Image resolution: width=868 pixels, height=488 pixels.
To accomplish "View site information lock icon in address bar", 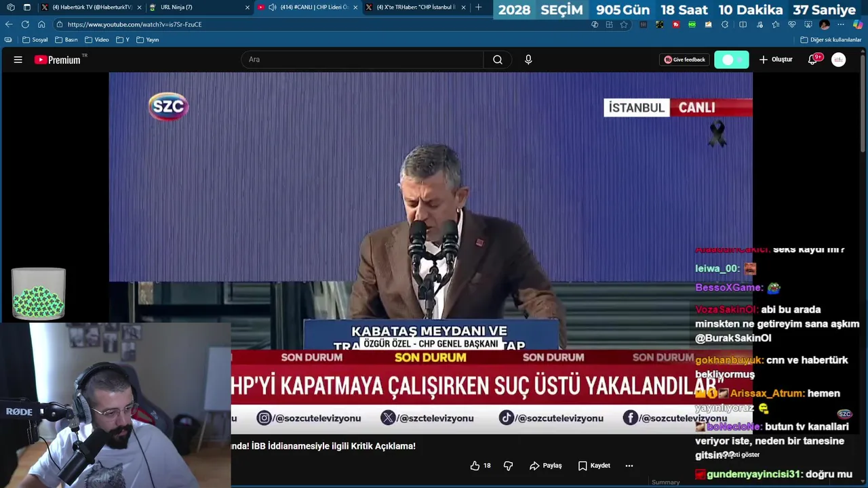I will (60, 24).
